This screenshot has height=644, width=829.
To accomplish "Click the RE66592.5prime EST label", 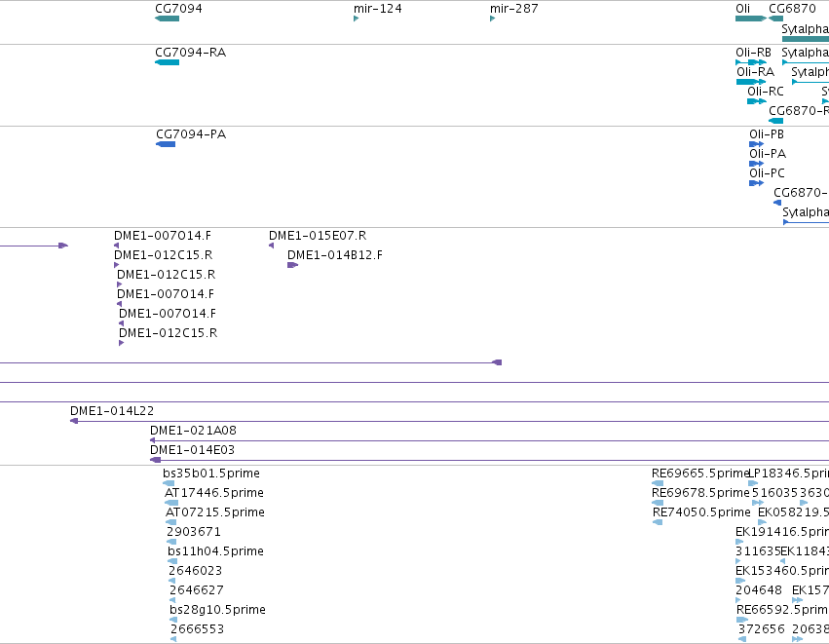I will [782, 610].
